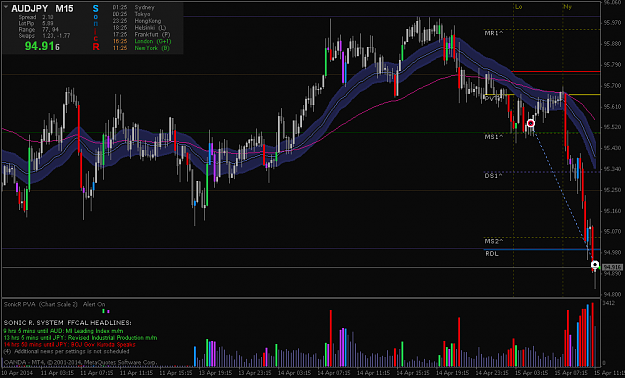The image size is (625, 378).
Task: Click the 'Swaps 1.23, -1.77' info line
Action: tap(44, 35)
